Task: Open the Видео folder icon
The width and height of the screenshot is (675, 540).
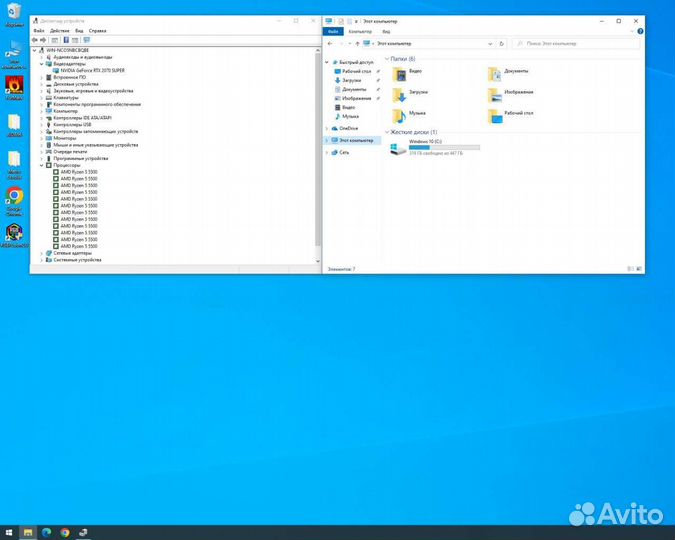Action: 399,74
